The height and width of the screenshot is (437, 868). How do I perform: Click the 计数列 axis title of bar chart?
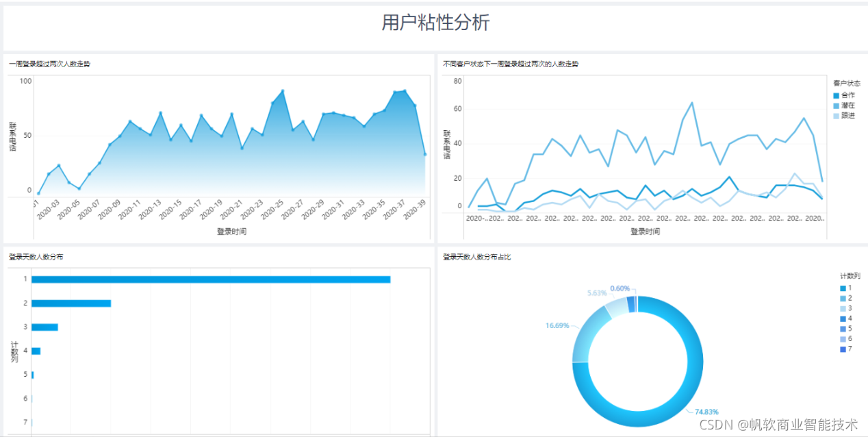(14, 351)
